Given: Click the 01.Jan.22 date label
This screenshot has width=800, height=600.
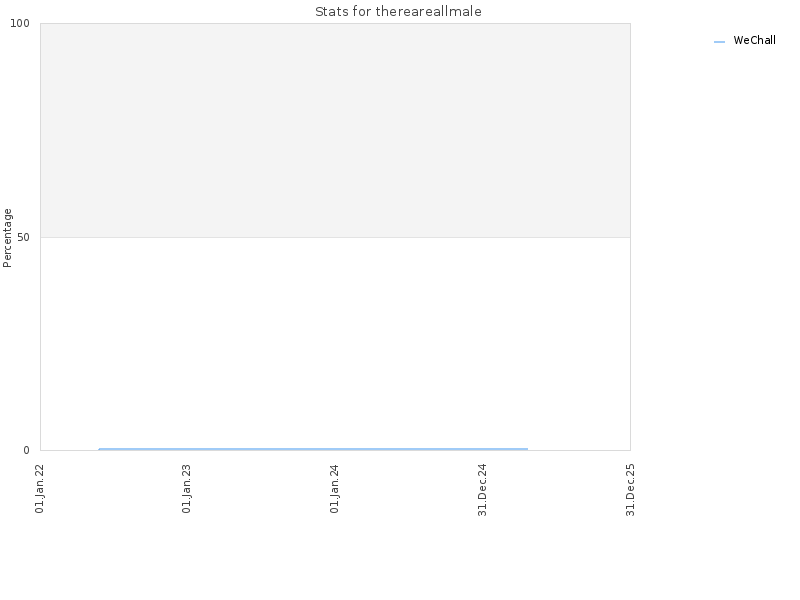Looking at the screenshot, I should click(x=40, y=489).
